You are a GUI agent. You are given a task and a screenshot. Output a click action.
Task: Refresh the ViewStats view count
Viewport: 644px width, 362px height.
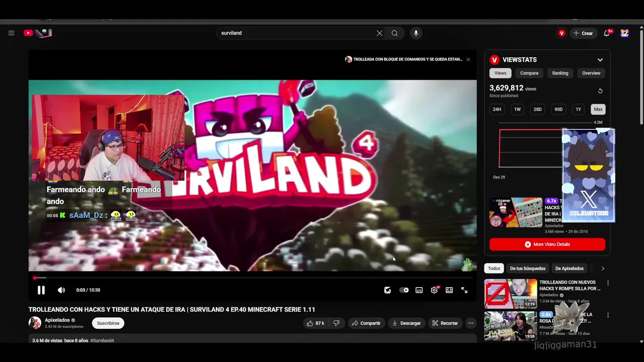(600, 91)
